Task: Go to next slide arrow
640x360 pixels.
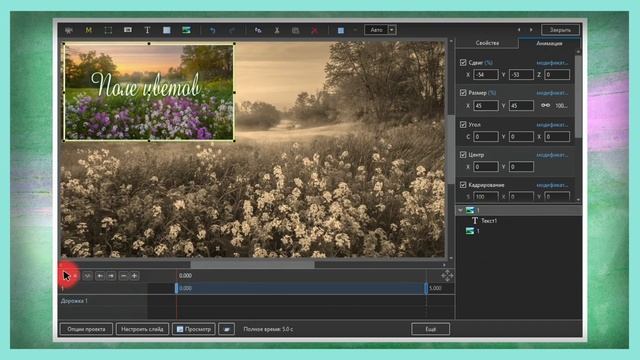Action: pyautogui.click(x=531, y=30)
